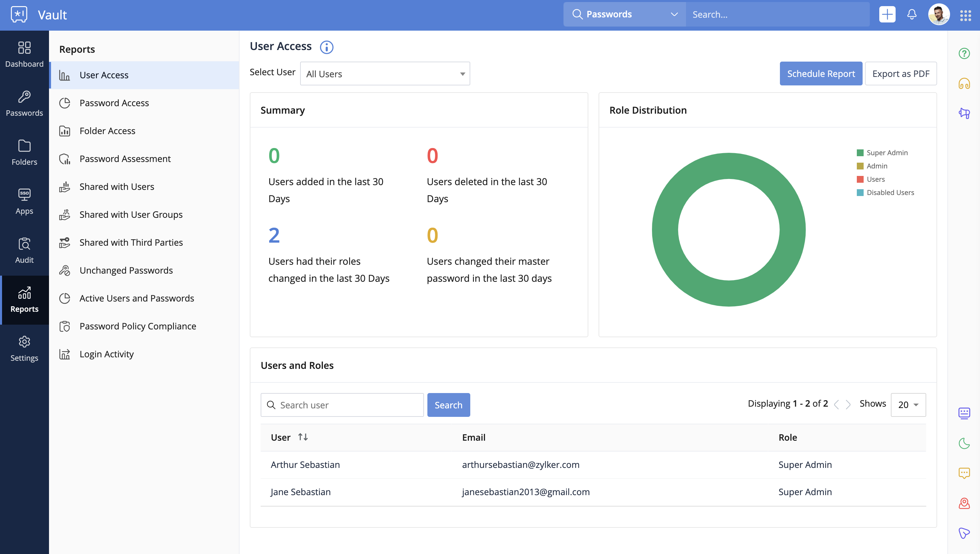Click Export as PDF button

click(x=900, y=74)
